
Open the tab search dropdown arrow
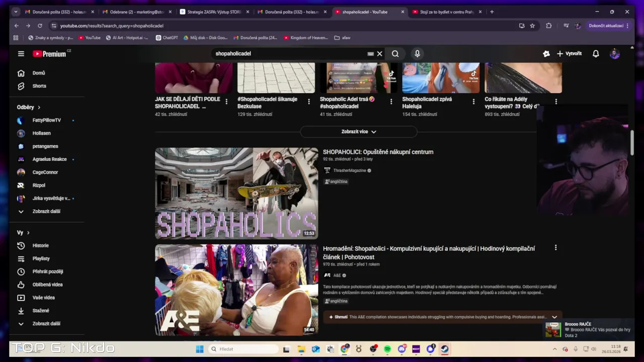coord(16,12)
